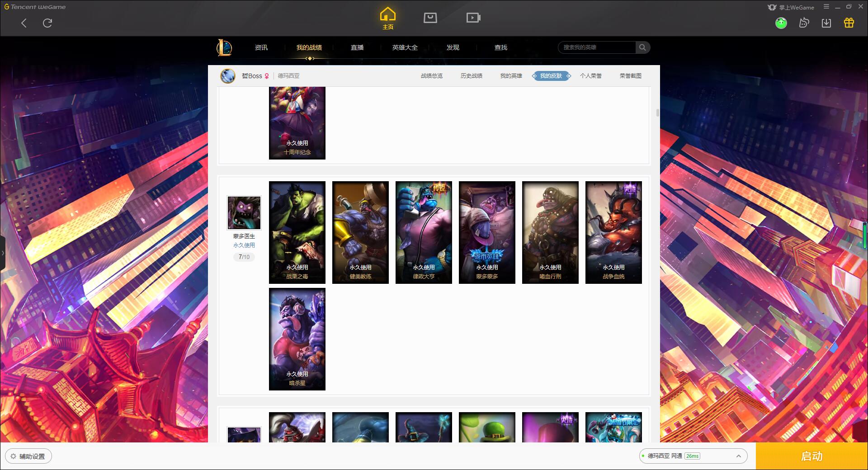Click the Tencent WeGame logo
The image size is (868, 470).
[x=35, y=7]
